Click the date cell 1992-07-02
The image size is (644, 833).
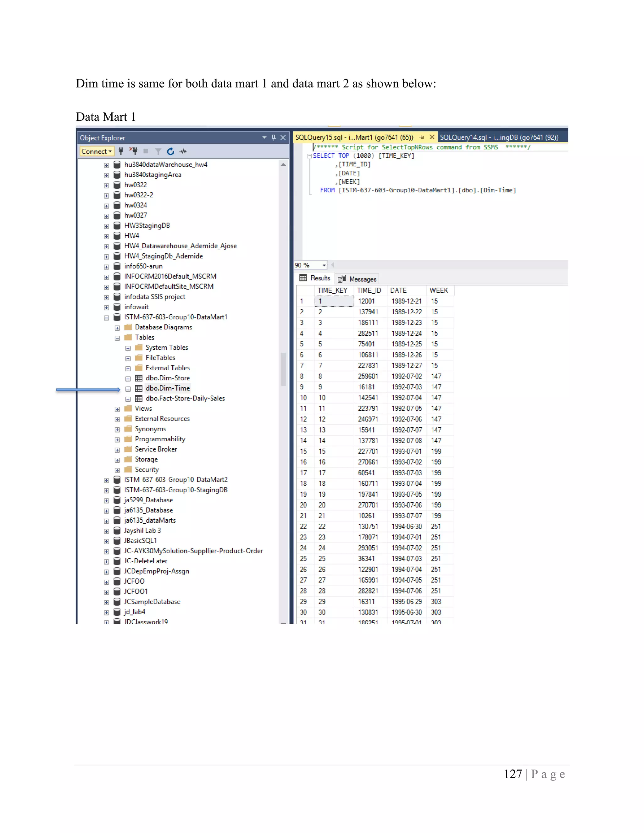[407, 377]
